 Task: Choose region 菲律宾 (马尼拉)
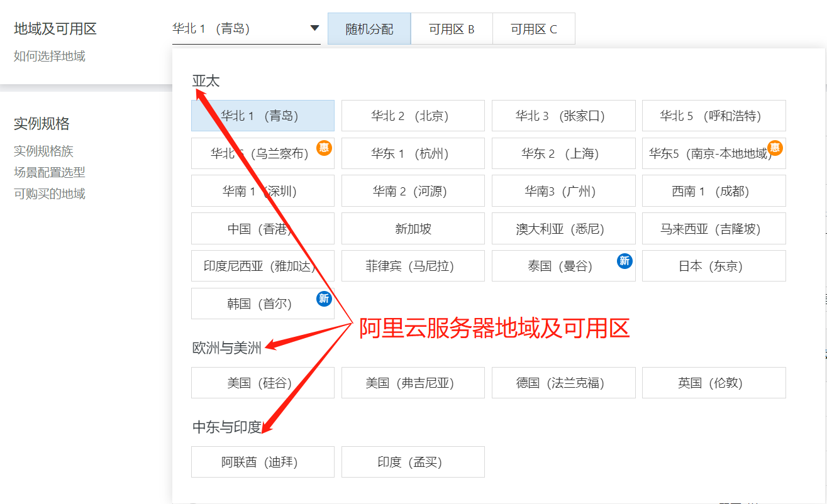click(x=413, y=266)
